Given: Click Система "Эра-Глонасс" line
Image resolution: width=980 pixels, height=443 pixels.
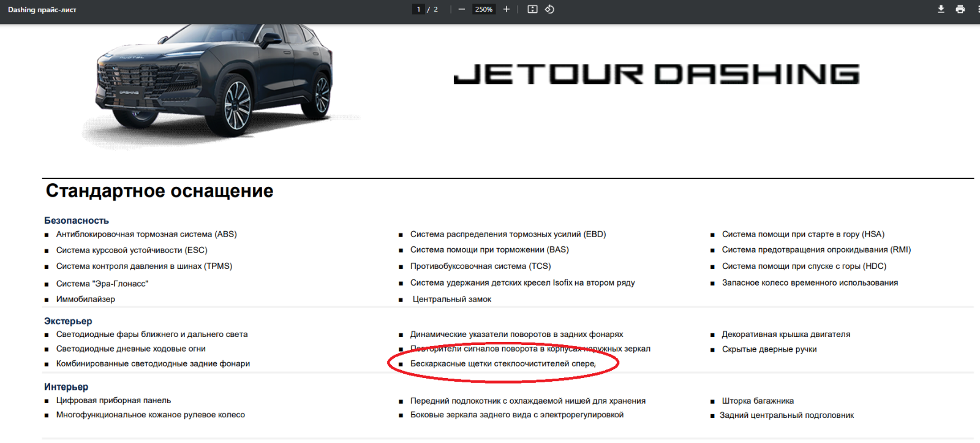Looking at the screenshot, I should [x=102, y=284].
